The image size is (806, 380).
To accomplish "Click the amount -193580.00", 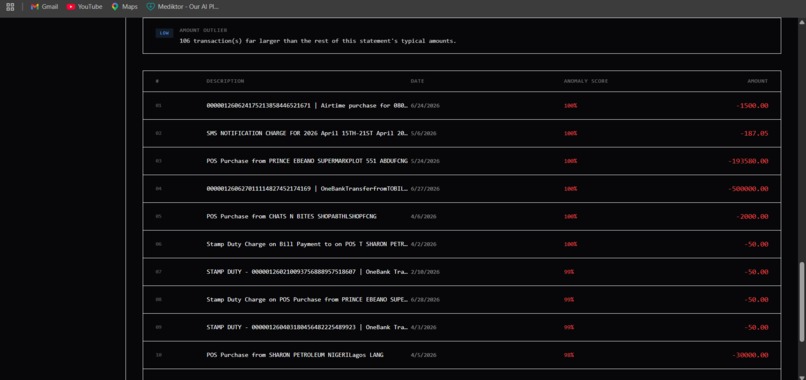I will tap(748, 161).
